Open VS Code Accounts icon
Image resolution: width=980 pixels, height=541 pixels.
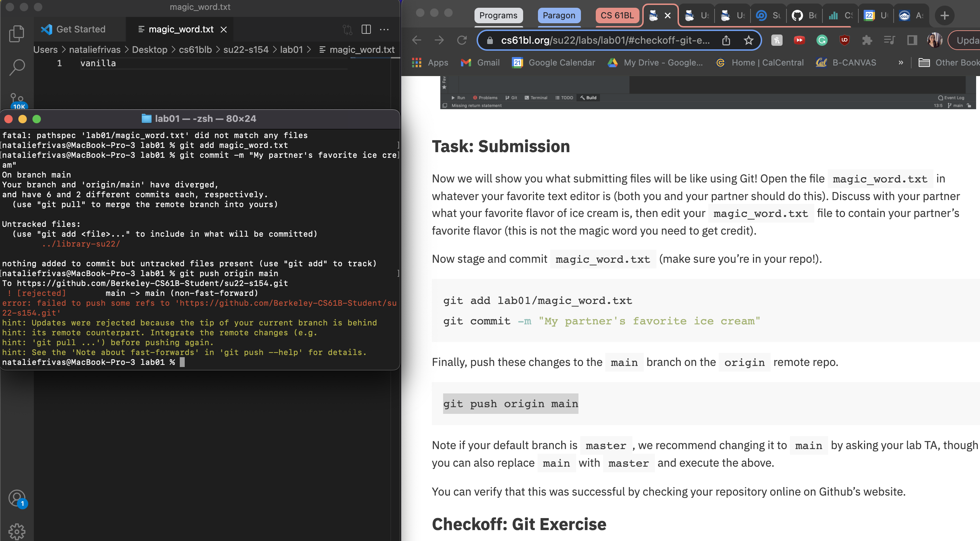(17, 498)
